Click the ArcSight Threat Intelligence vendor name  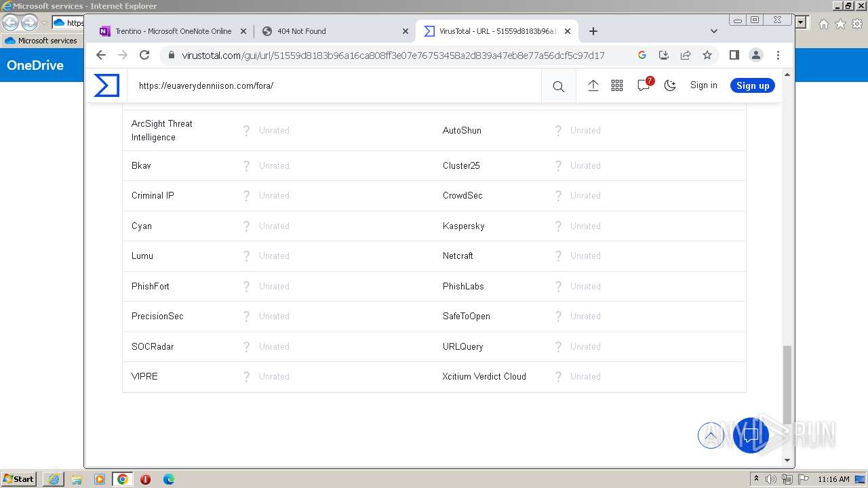(x=162, y=130)
